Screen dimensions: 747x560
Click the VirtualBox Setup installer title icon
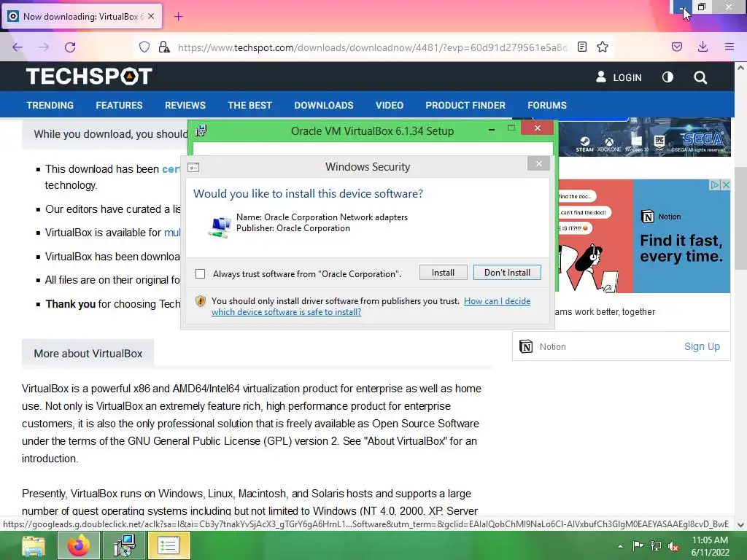(x=201, y=131)
